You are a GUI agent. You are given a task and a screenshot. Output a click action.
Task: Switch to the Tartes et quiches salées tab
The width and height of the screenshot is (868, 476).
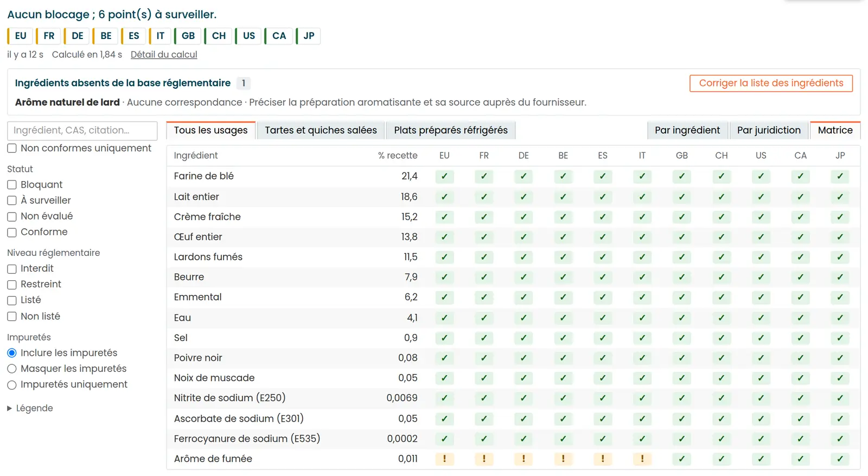click(x=321, y=130)
